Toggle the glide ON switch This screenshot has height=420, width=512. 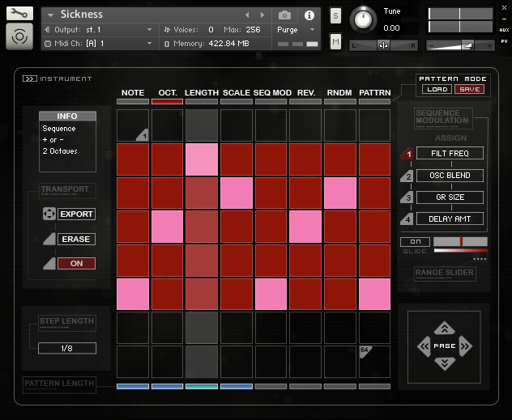415,241
